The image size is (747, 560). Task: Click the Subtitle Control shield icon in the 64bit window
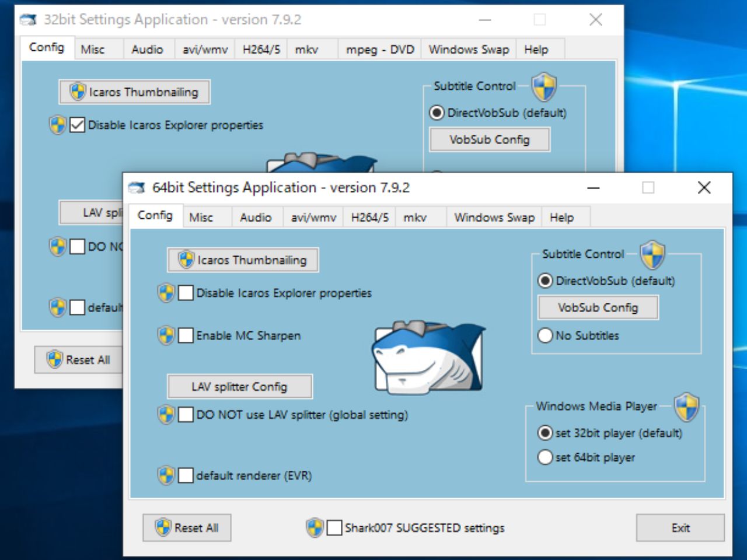[x=652, y=256]
